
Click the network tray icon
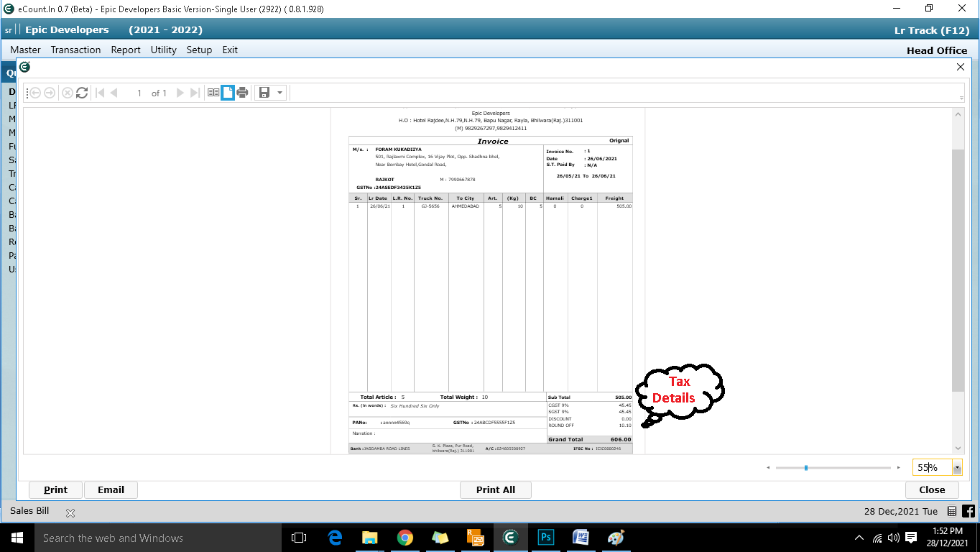pos(877,538)
